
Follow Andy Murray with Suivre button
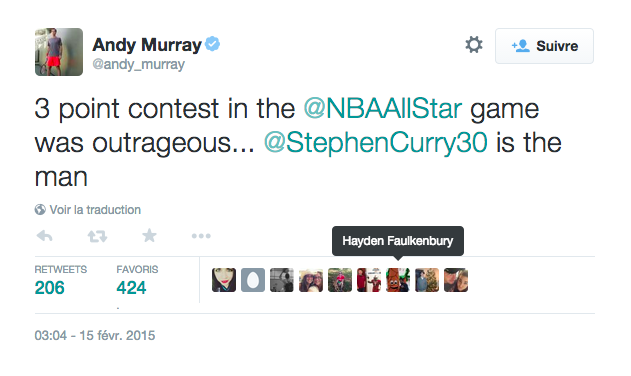(544, 46)
